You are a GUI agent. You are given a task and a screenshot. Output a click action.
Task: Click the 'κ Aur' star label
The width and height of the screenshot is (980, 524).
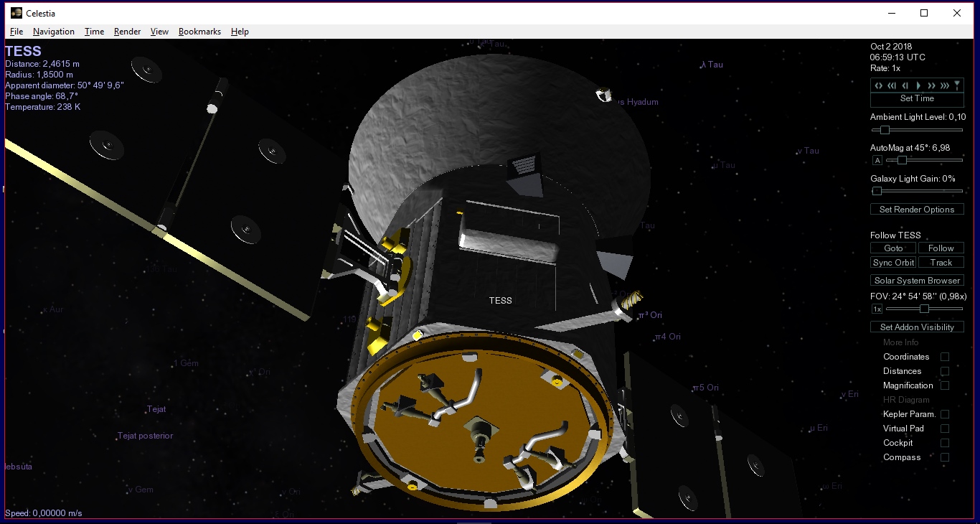click(x=53, y=309)
